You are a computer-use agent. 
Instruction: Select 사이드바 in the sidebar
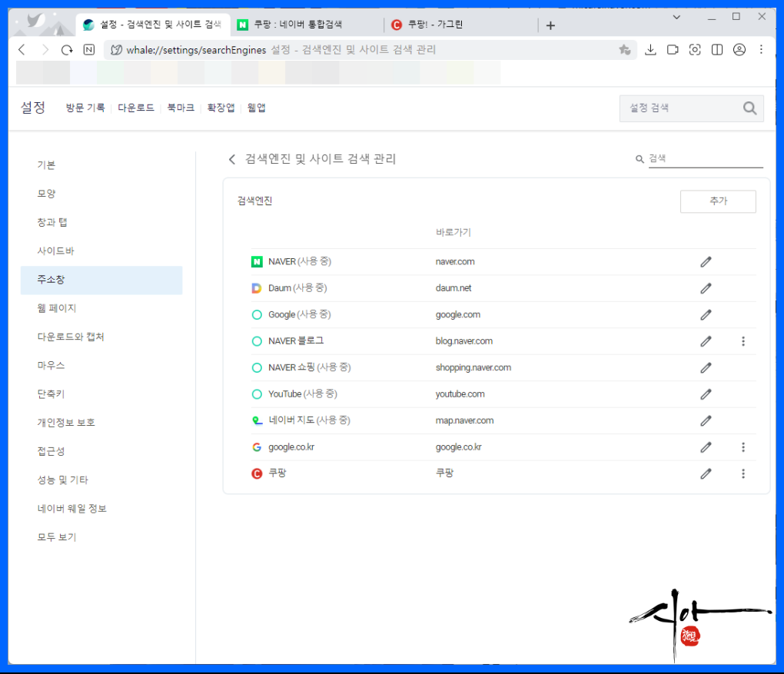point(101,251)
